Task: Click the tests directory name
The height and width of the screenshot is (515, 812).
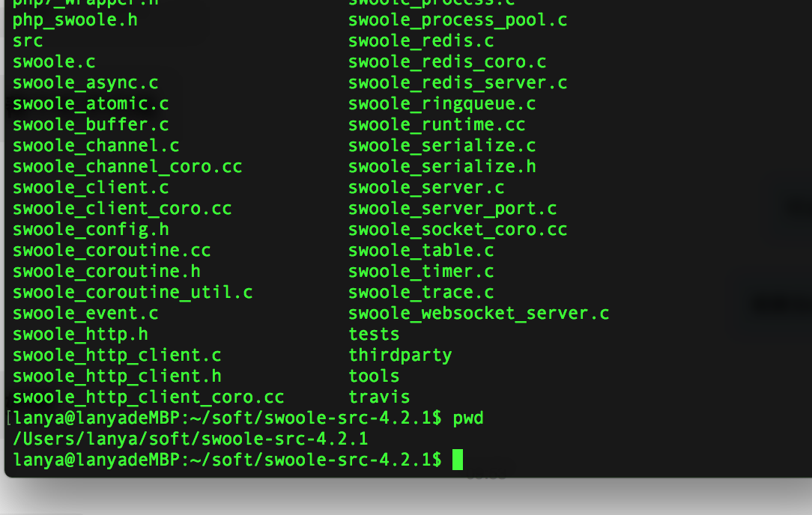Action: [x=374, y=335]
